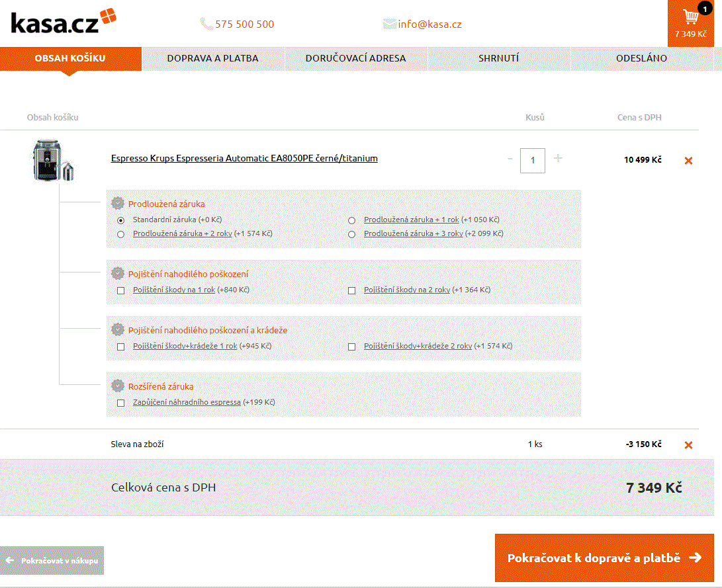Click the 10 499 Kč item price
Image resolution: width=722 pixels, height=588 pixels.
coord(643,159)
